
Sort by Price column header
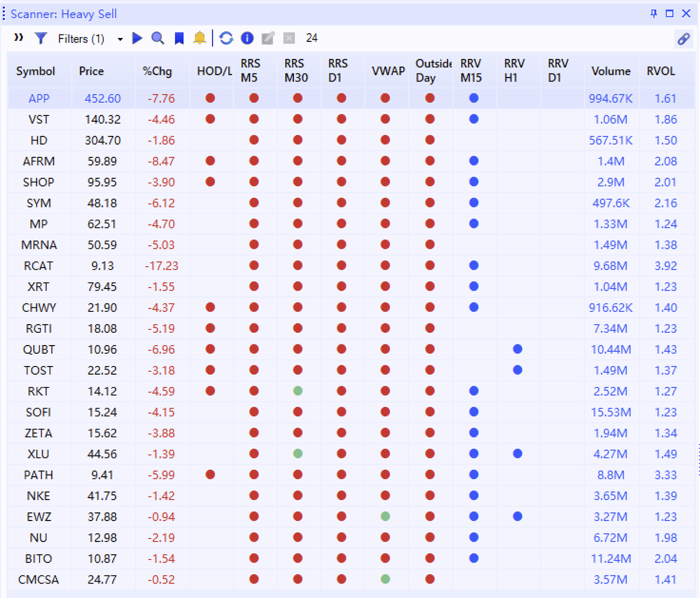(x=92, y=71)
